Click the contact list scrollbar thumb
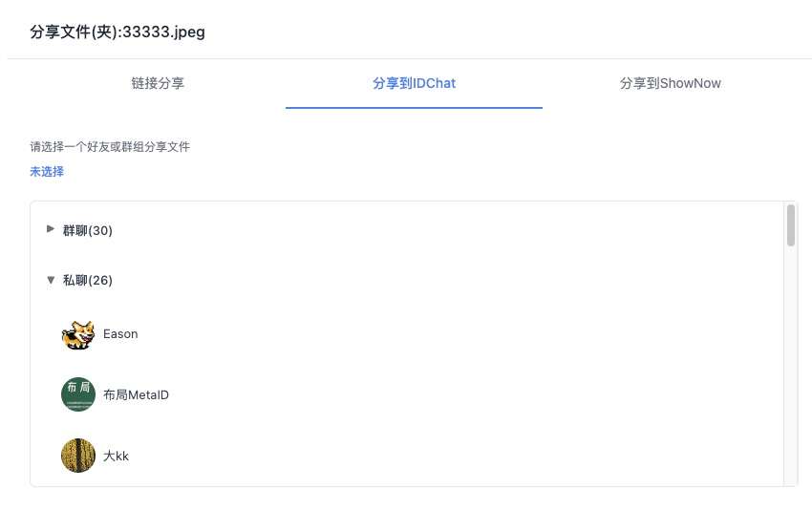This screenshot has height=510, width=812. (791, 225)
